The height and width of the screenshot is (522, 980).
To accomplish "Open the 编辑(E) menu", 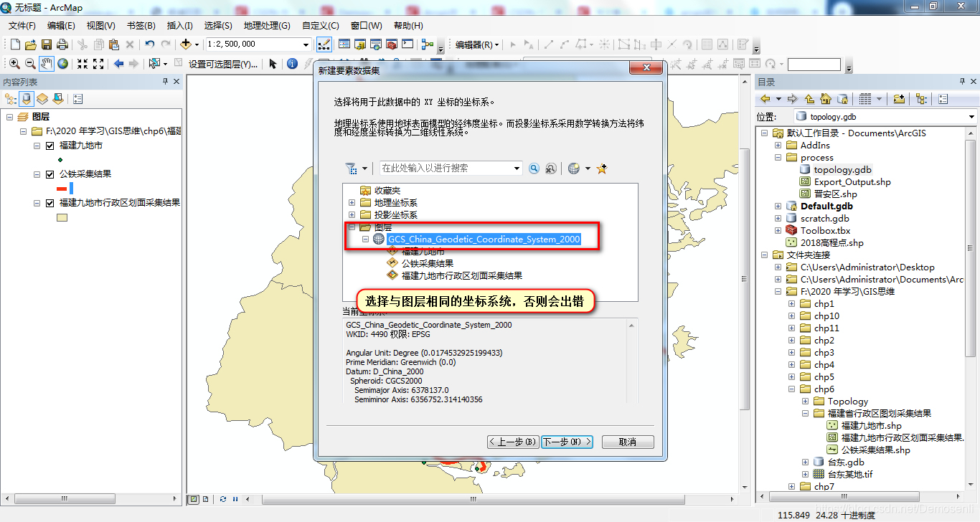I will tap(61, 26).
